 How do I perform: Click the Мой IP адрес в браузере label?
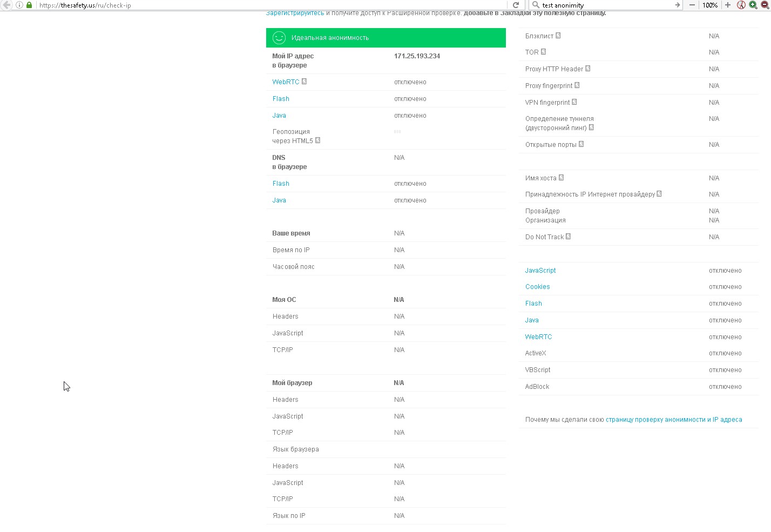pyautogui.click(x=293, y=60)
